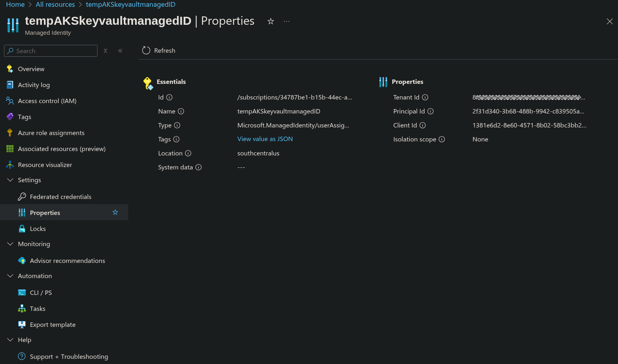Click the info icon next to Id
Viewport: 618px width, 364px height.
pos(169,97)
